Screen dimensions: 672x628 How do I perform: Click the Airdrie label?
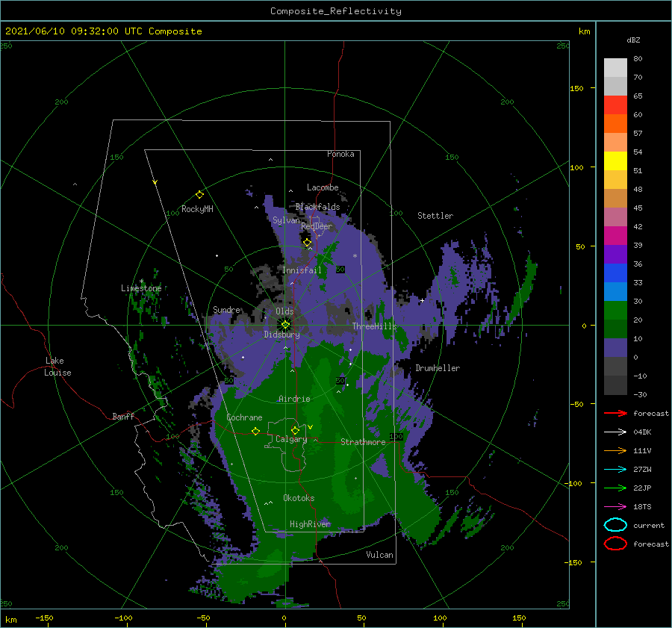294,399
